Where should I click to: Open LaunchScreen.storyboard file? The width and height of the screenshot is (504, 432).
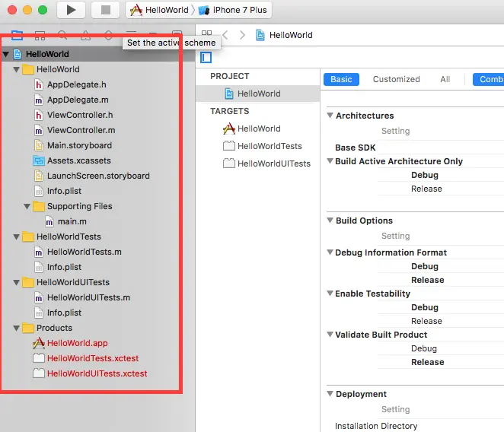tap(92, 176)
